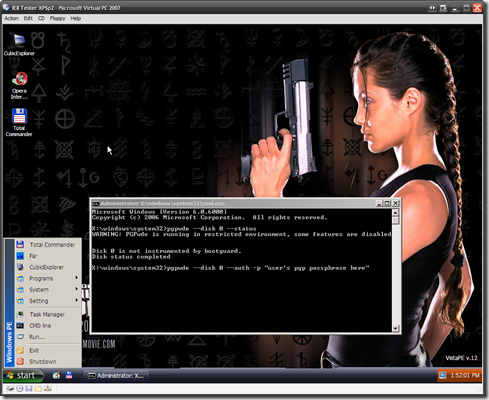Click the Shutdown icon in start menu
The height and width of the screenshot is (400, 489).
[x=20, y=361]
